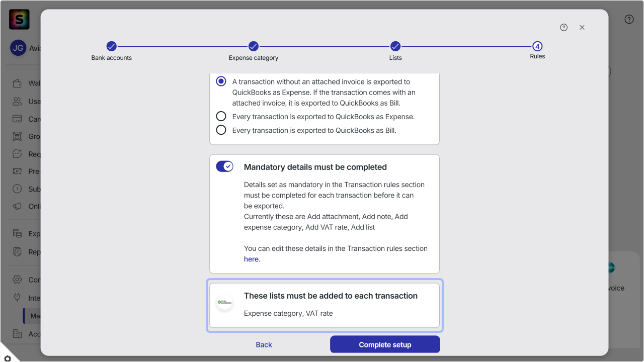Image resolution: width=644 pixels, height=362 pixels.
Task: Toggle Mandatory details must be completed switch
Action: 225,166
